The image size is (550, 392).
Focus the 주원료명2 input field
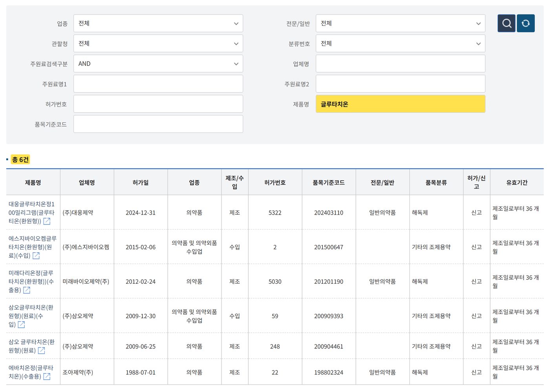point(401,84)
